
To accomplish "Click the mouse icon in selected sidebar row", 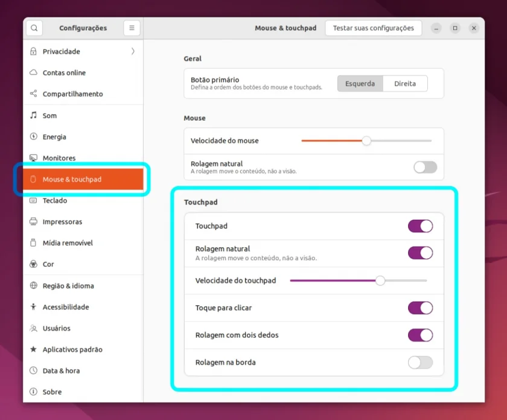I will pos(33,179).
